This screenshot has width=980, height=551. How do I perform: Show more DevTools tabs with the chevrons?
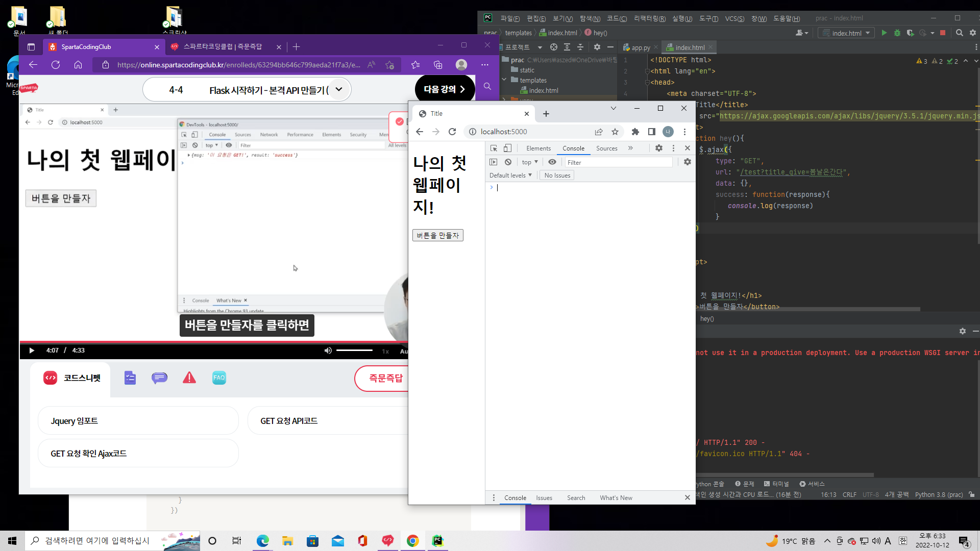[630, 148]
